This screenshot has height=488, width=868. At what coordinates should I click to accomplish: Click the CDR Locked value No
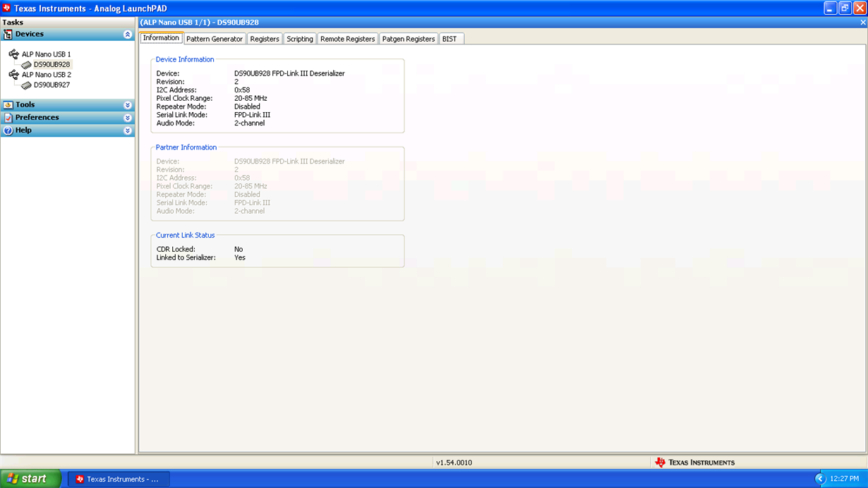[x=239, y=250]
